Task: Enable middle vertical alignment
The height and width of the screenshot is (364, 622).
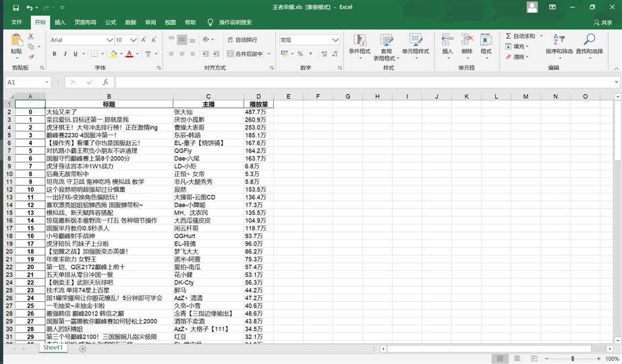Action: pyautogui.click(x=181, y=40)
